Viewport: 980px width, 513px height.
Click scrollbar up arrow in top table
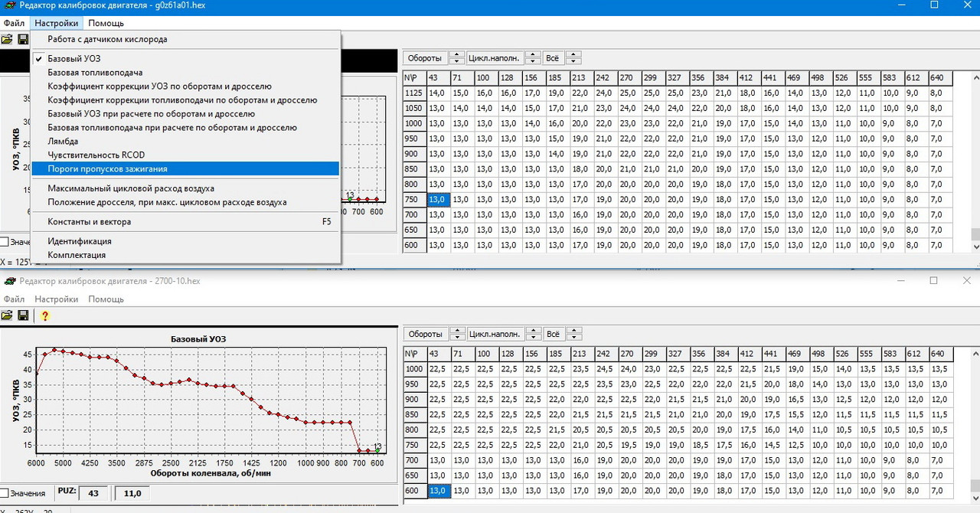pyautogui.click(x=975, y=77)
